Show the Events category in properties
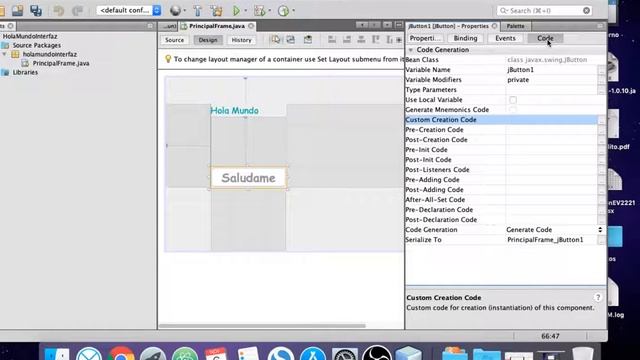Screen dimensions: 640x360 [505, 38]
